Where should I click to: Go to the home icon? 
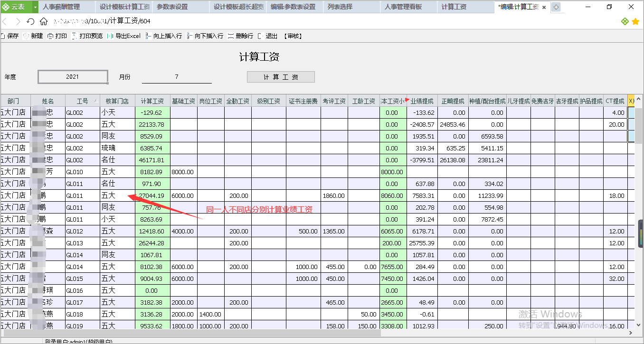[x=44, y=21]
